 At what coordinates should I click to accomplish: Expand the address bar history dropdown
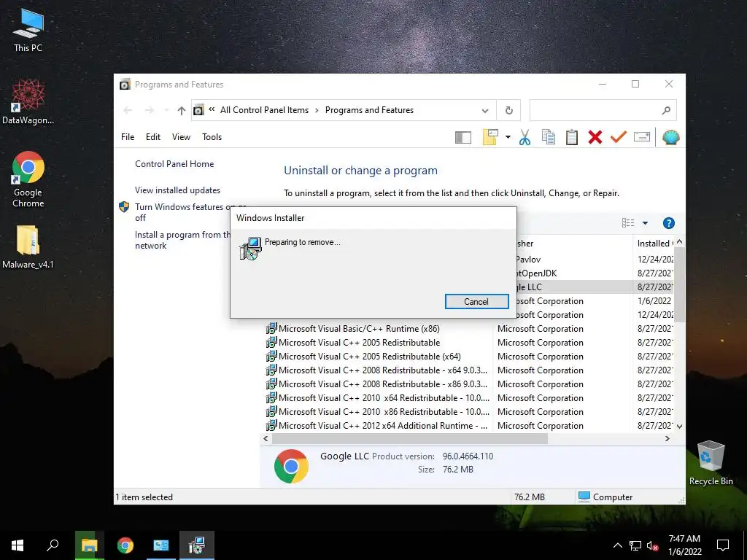pos(485,111)
